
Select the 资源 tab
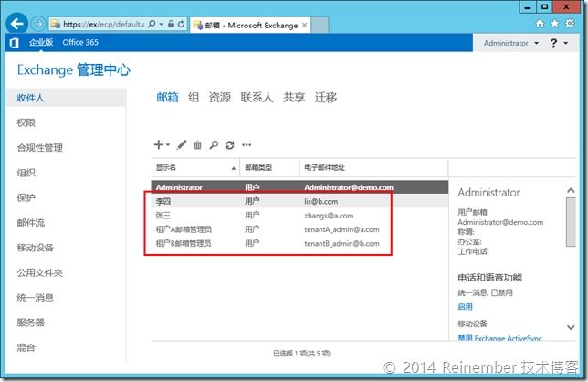220,98
